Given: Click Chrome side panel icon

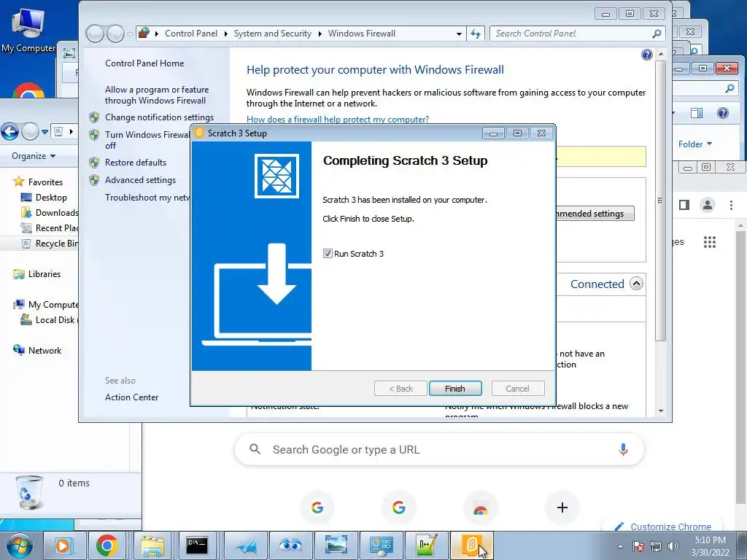Looking at the screenshot, I should 684,205.
